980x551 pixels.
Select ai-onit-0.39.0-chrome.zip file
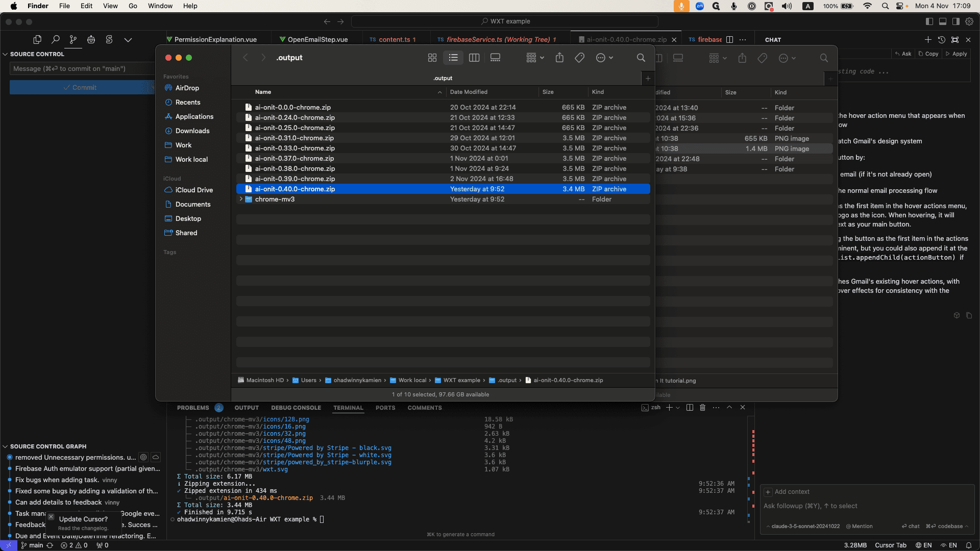click(x=443, y=179)
